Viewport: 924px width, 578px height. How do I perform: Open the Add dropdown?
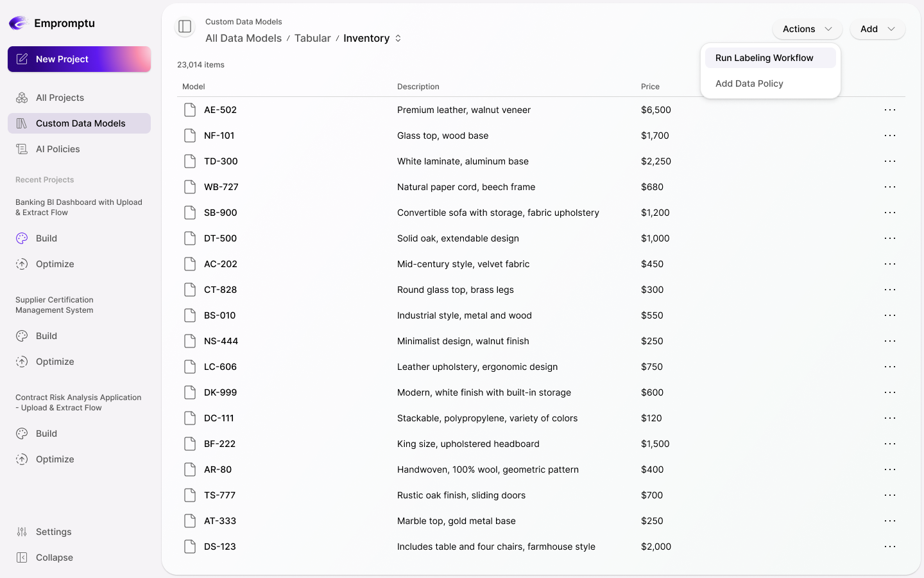[x=877, y=29]
